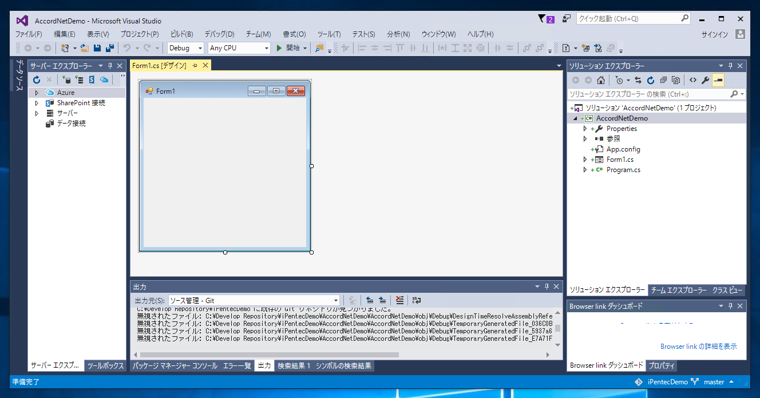Toggle auto-hide pin on Server Explorer panel
Viewport: 760px width, 398px height.
[110, 66]
